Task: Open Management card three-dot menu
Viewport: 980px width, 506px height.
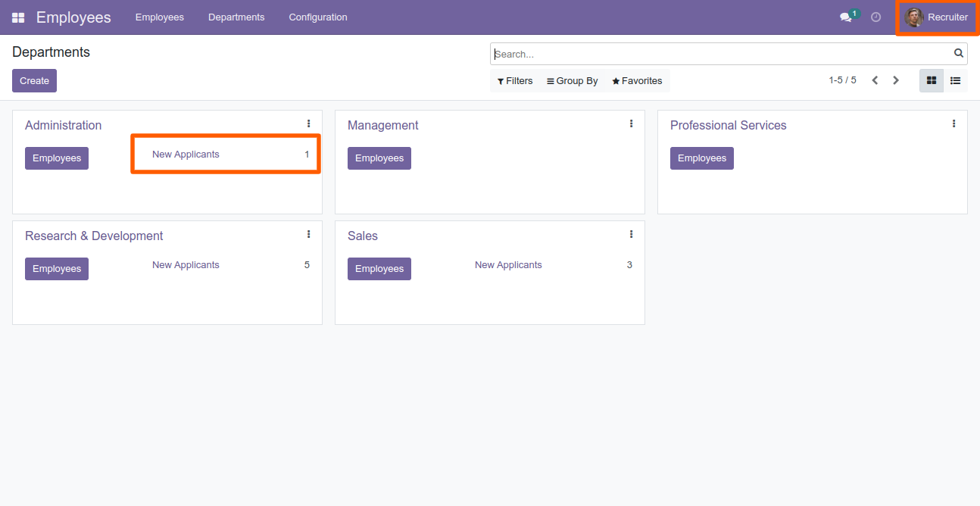Action: [631, 123]
